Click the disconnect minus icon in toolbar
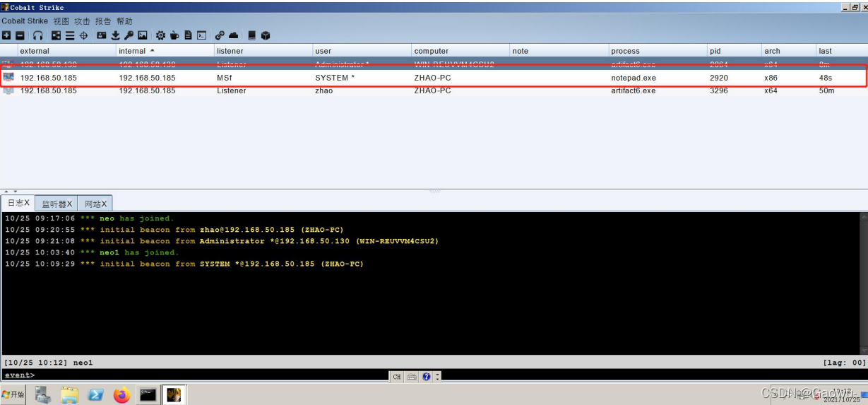868x405 pixels. coord(20,35)
